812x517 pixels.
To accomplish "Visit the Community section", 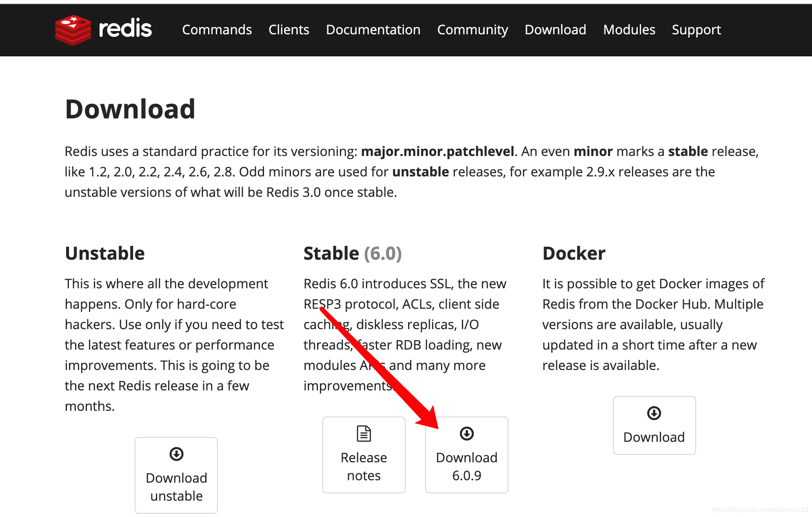I will tap(473, 29).
